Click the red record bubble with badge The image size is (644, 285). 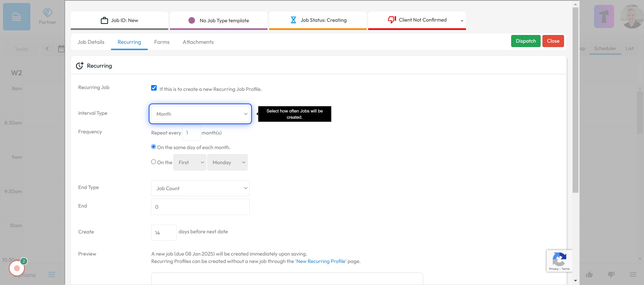(17, 268)
